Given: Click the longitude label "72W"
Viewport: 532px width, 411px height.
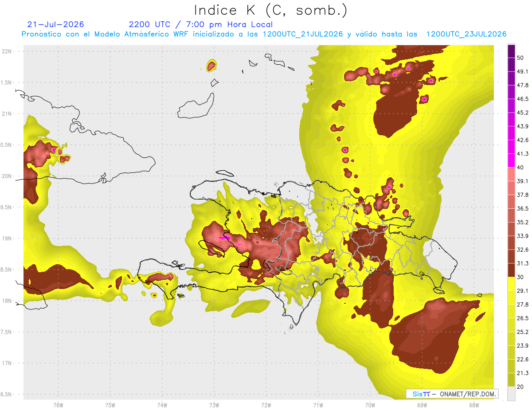Looking at the screenshot, I should 266,405.
